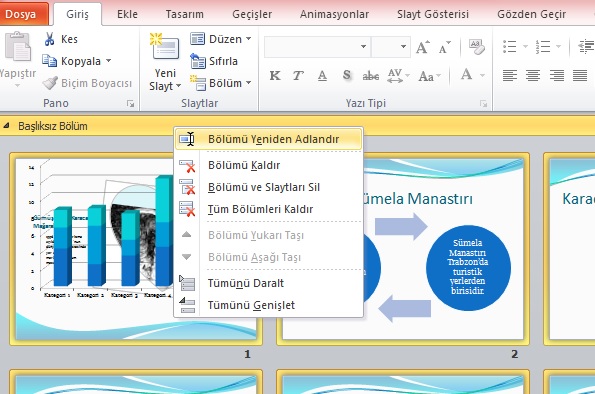
Task: Click the clear formatting eraser icon
Action: (x=477, y=47)
